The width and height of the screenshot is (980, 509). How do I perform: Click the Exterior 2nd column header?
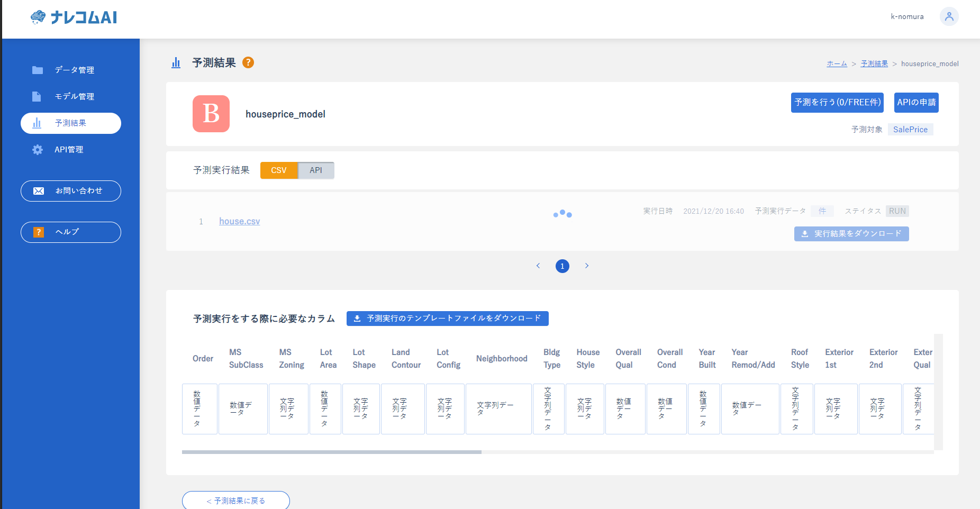(883, 359)
